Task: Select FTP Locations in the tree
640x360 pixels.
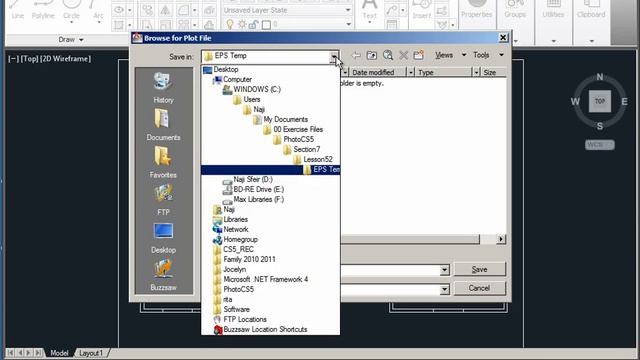Action: [240, 319]
